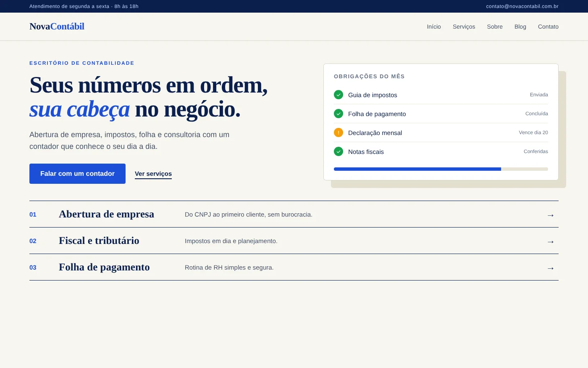Follow the Ver serviços link
588x368 pixels.
(153, 174)
